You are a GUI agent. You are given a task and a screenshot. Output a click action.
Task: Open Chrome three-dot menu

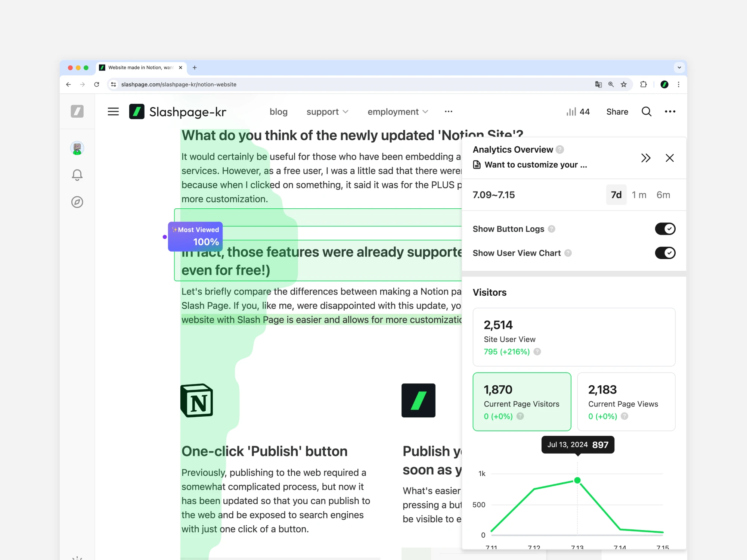679,84
